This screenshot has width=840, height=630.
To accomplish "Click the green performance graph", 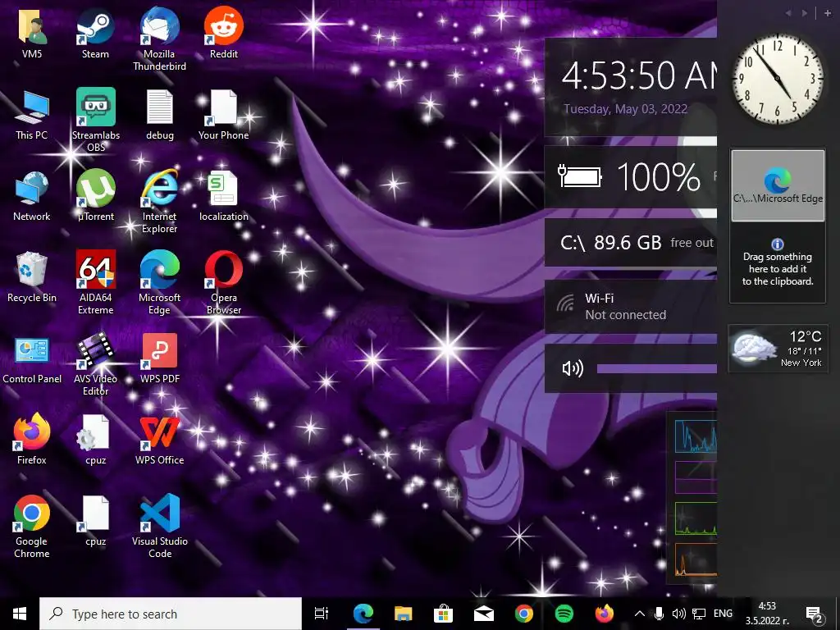I will point(696,518).
